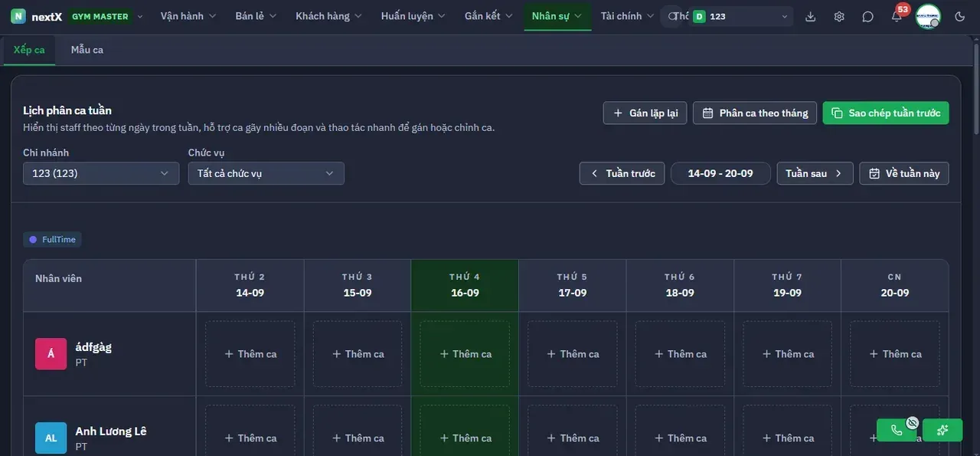Viewport: 980px width, 456px height.
Task: Expand the Bán lẻ menu
Action: 256,16
